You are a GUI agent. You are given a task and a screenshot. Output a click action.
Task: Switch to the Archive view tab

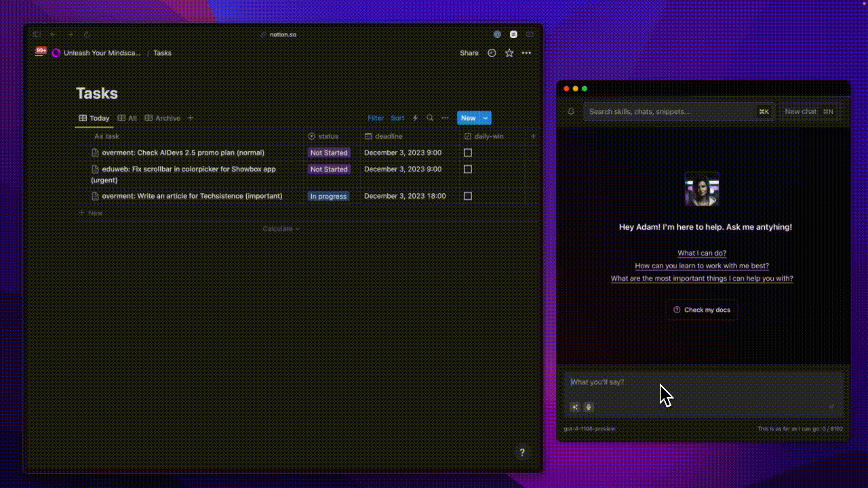tap(162, 118)
